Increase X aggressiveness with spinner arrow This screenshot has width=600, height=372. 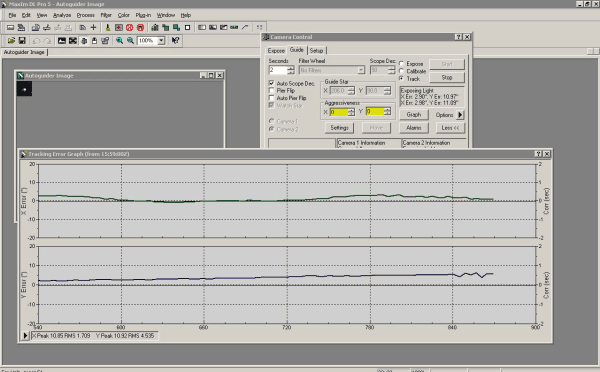(x=351, y=110)
